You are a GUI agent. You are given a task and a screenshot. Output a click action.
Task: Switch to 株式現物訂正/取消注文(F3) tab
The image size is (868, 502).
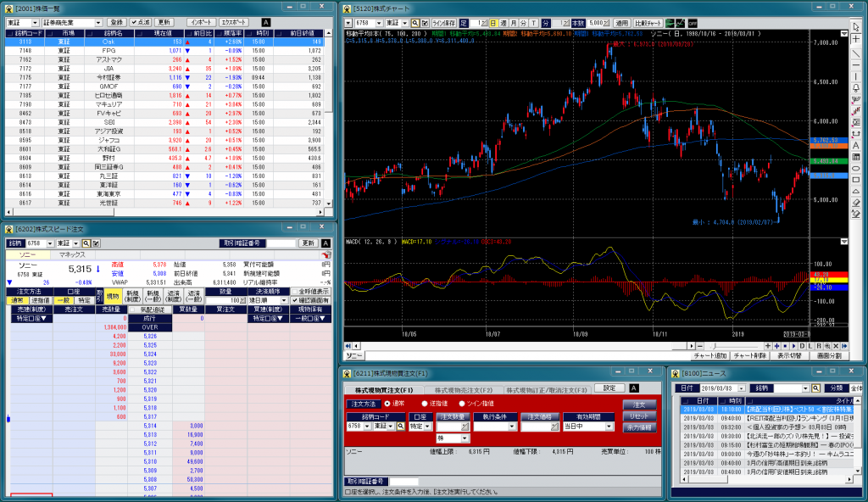[x=547, y=390]
